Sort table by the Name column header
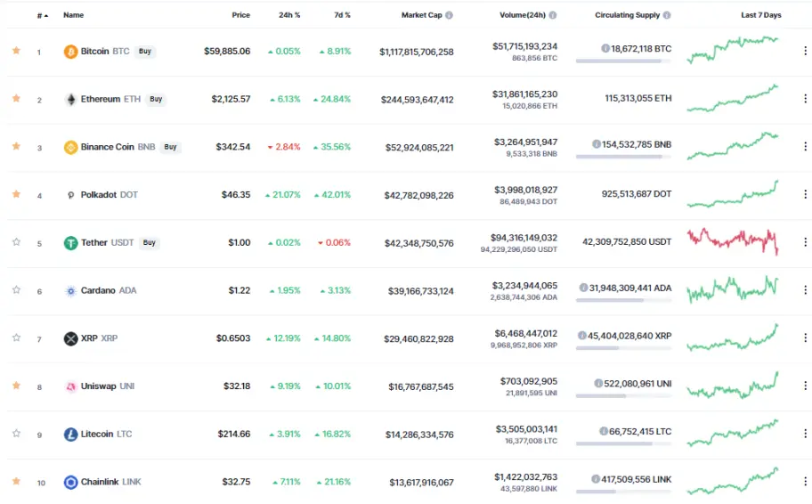Viewport: 812px width, 504px height. pyautogui.click(x=74, y=15)
